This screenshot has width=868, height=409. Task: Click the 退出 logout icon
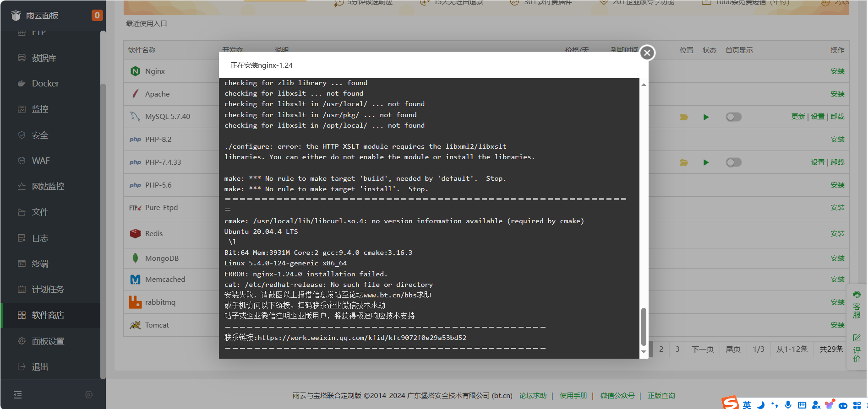tap(22, 366)
